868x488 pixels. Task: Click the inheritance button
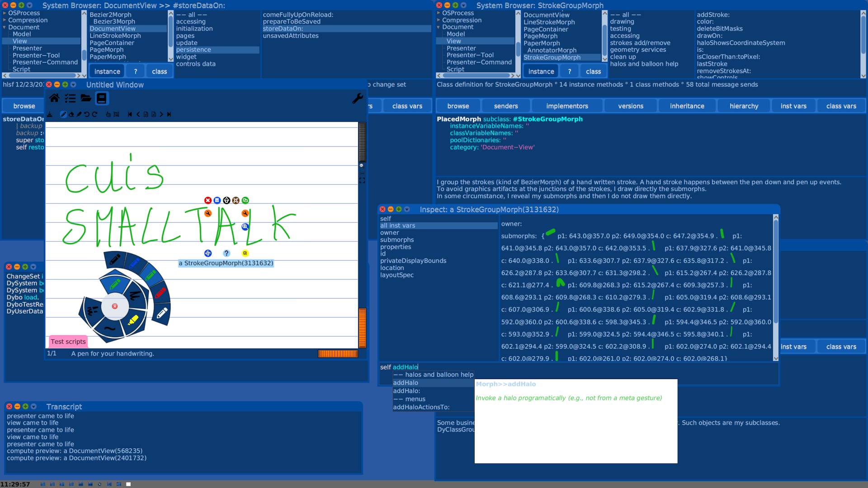[687, 106]
